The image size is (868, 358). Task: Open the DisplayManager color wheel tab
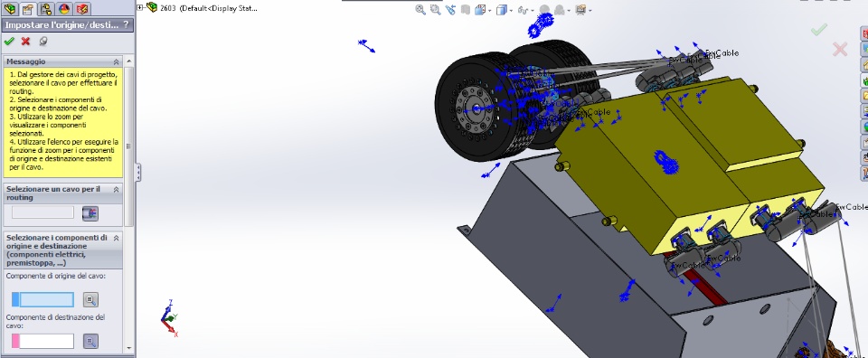tap(64, 8)
